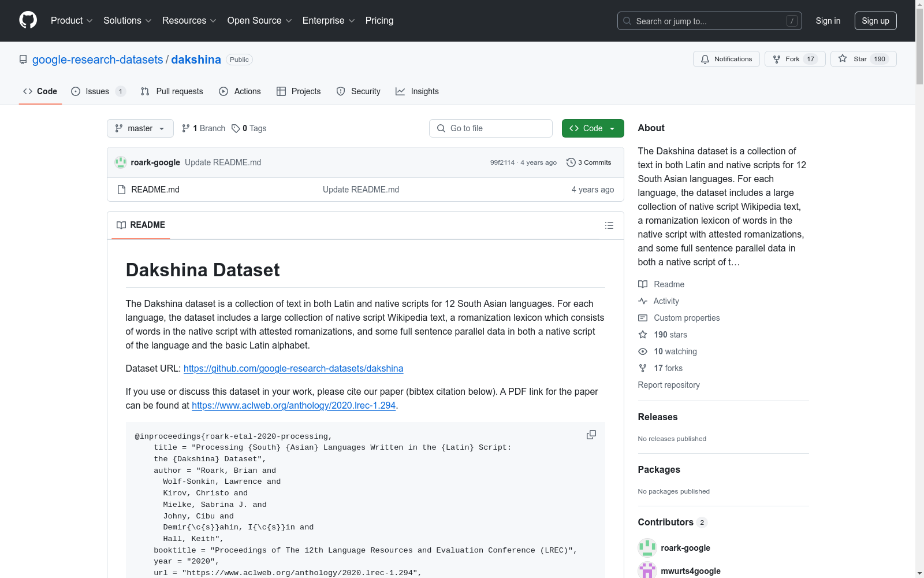
Task: Open the green Code dropdown button
Action: [593, 128]
